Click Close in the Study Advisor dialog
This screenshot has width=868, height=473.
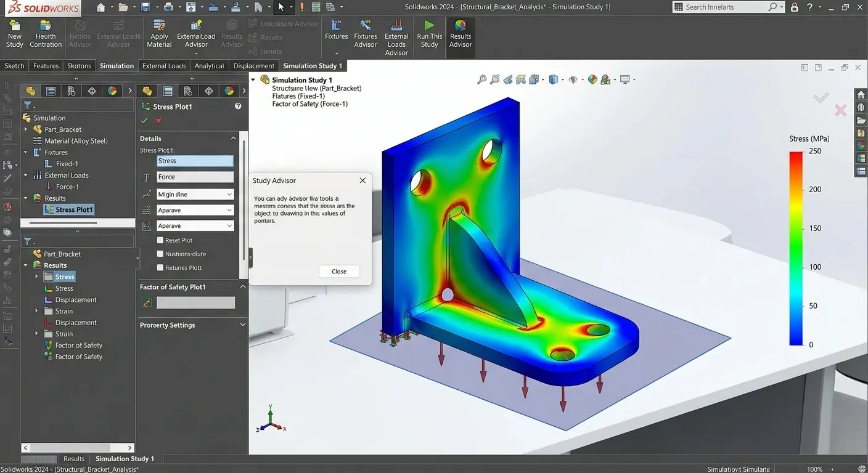click(x=339, y=271)
